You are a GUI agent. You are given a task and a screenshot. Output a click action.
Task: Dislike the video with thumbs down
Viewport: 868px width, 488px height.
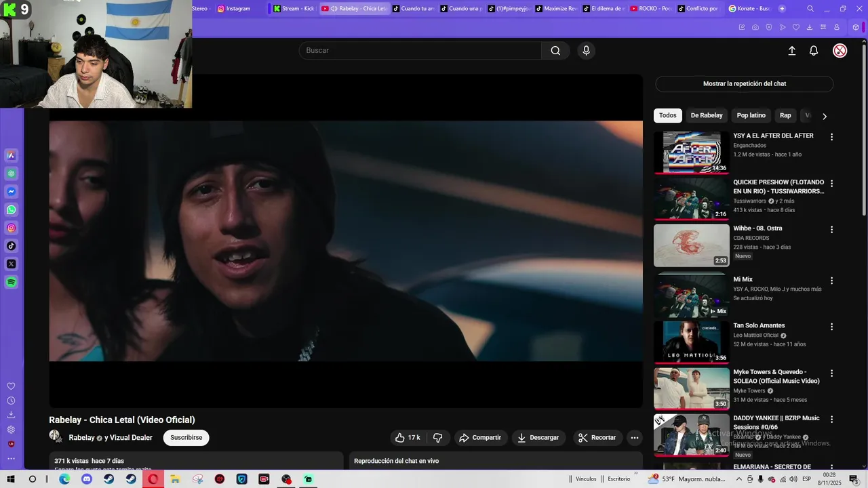(x=437, y=438)
